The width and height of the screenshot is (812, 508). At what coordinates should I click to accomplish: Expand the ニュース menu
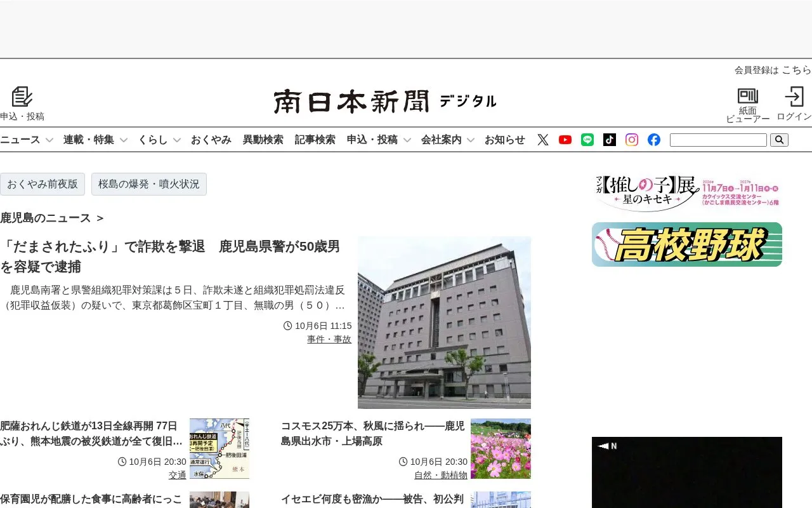click(27, 140)
